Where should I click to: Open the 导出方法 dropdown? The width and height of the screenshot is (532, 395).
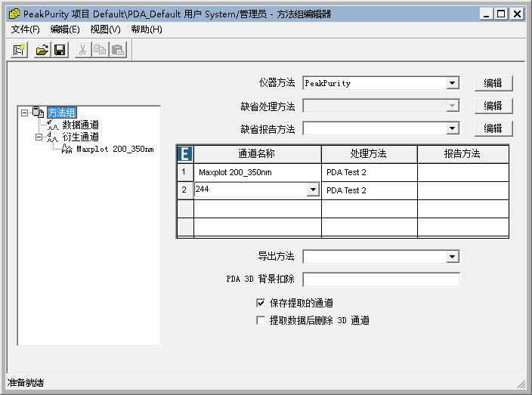pos(452,257)
